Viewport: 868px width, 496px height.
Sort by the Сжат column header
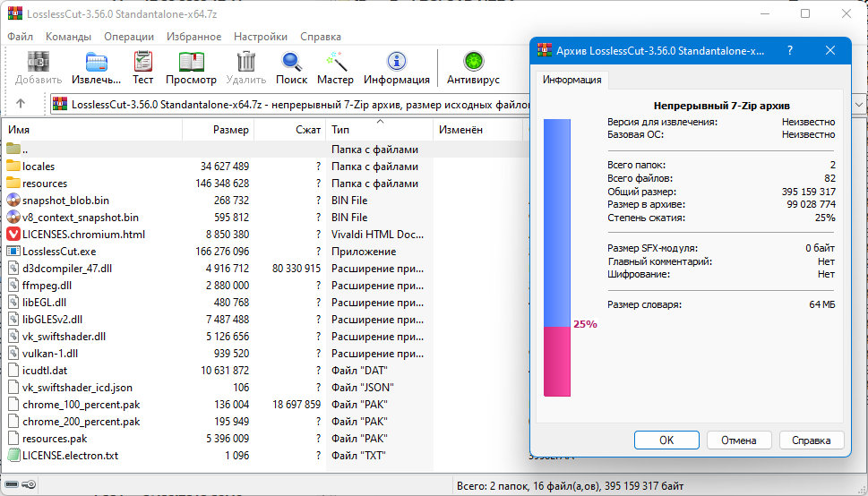pos(289,130)
